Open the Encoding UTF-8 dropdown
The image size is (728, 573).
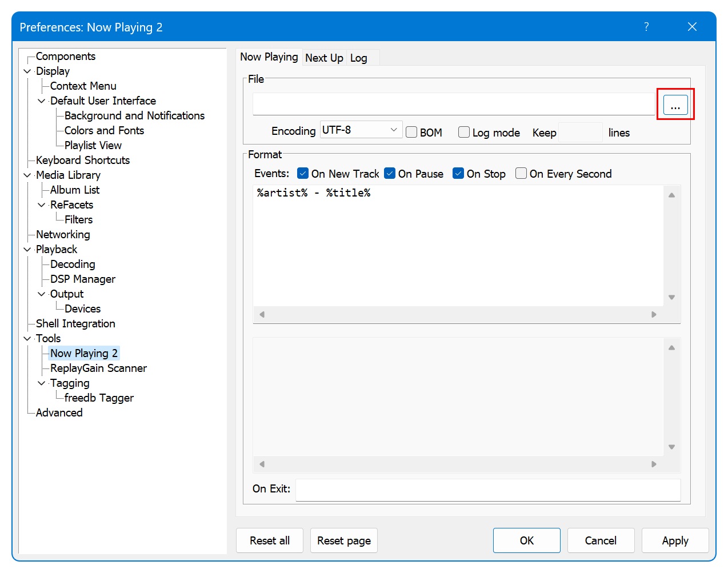tap(361, 130)
